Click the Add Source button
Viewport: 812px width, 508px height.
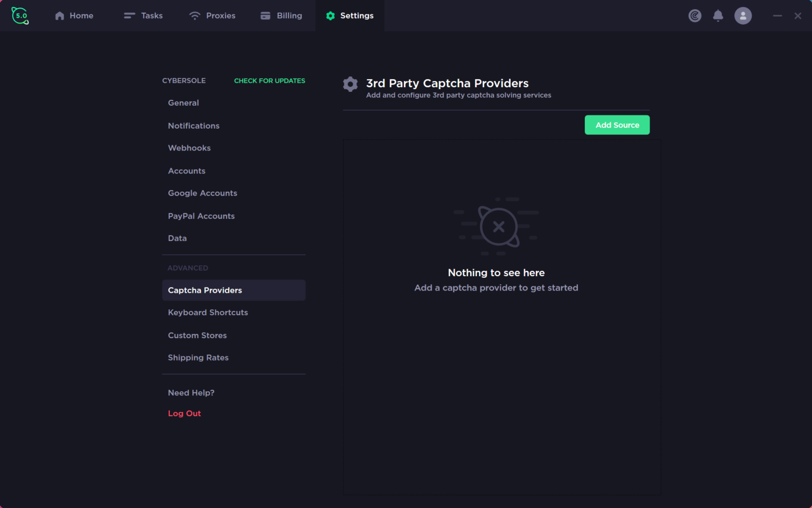617,125
